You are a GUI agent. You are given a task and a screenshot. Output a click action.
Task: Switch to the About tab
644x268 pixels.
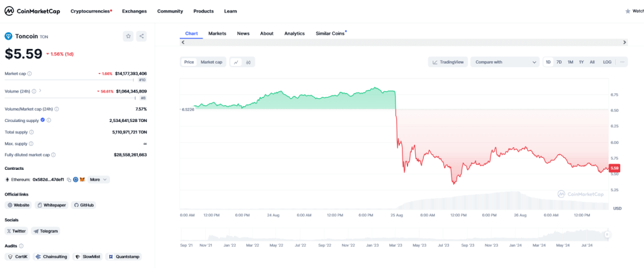coord(267,33)
